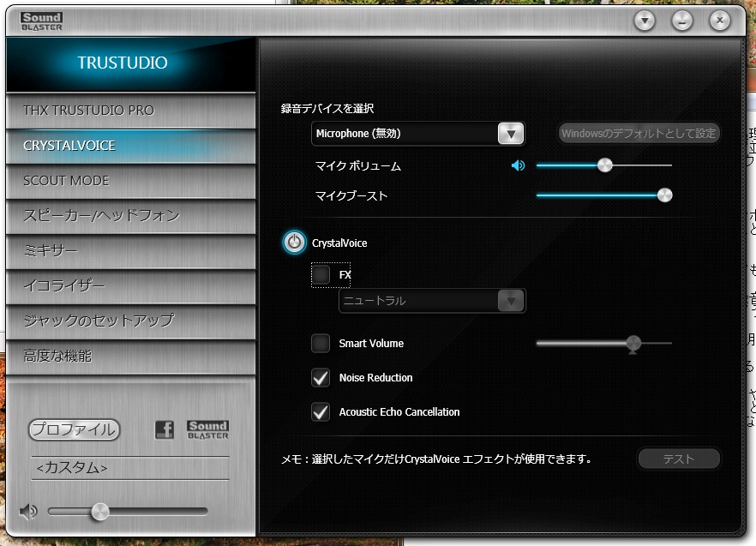
Task: Click the TRUSTUDIO header banner
Action: [130, 63]
